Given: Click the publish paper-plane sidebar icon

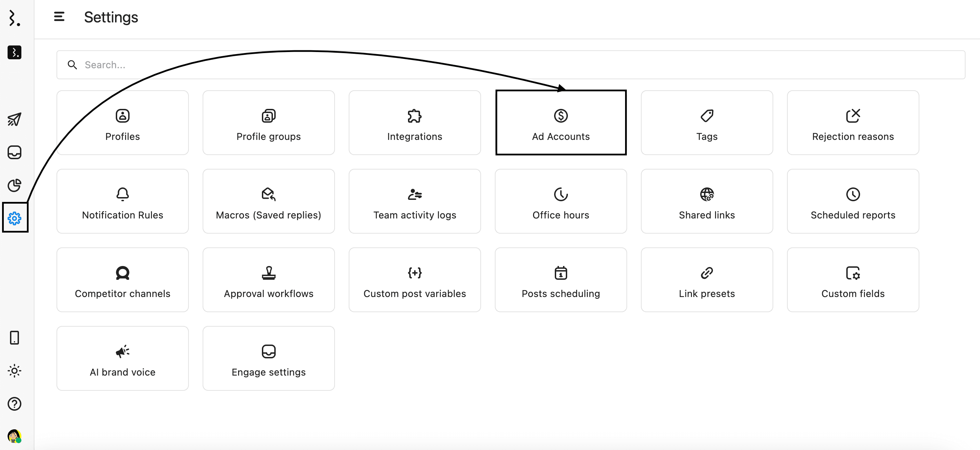Looking at the screenshot, I should click(14, 120).
